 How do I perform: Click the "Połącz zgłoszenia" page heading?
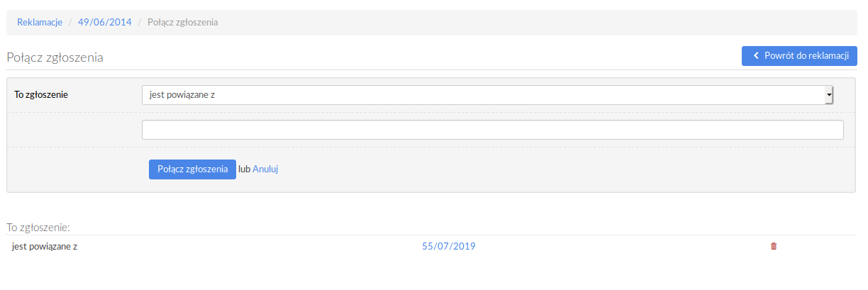[55, 57]
